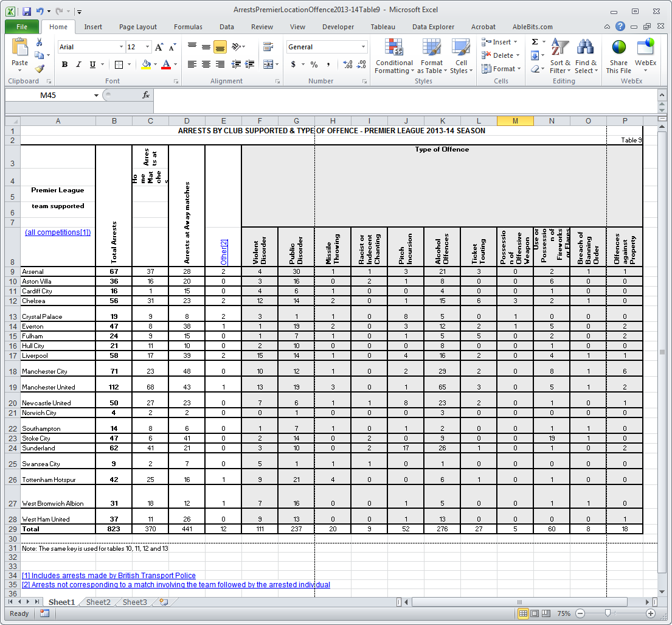
Task: Apply yellow Fill Color swatch
Action: [x=146, y=65]
